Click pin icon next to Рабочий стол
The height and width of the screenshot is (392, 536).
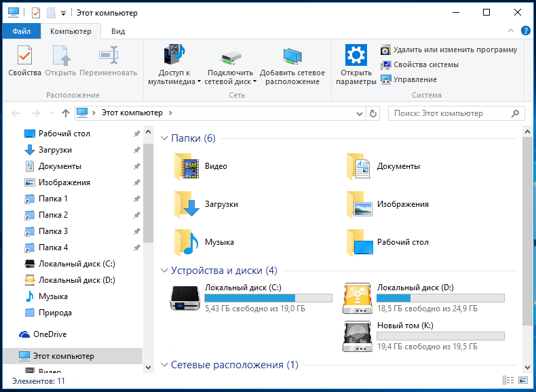[137, 134]
